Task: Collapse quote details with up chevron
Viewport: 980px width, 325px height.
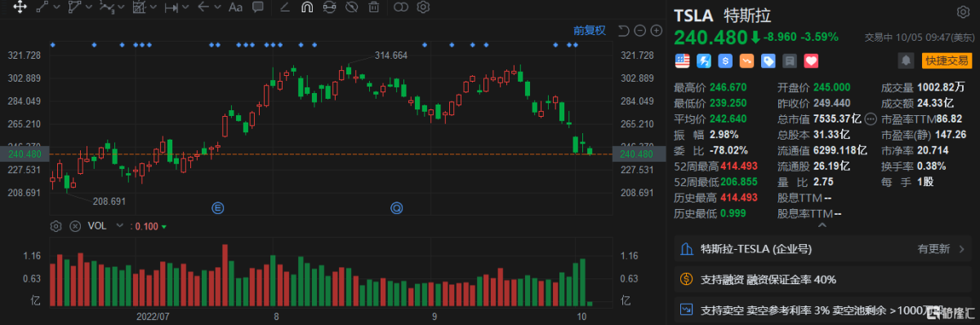Action: tap(823, 224)
